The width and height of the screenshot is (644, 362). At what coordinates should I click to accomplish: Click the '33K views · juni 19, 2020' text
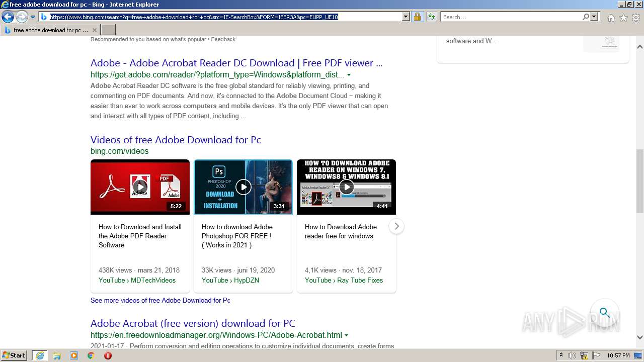point(238,270)
